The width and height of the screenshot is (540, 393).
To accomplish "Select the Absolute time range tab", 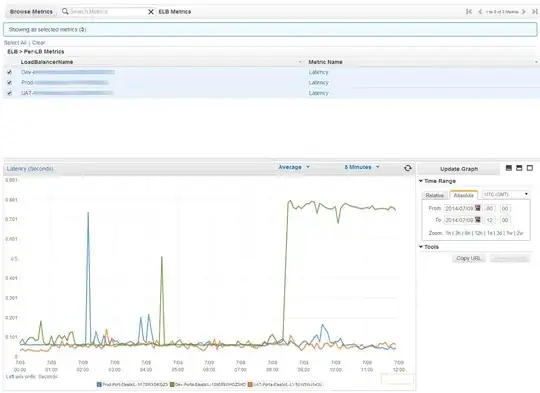I will point(464,195).
